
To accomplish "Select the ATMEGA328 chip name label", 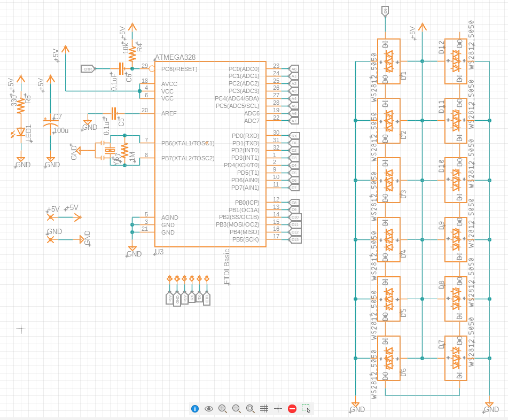I will point(175,57).
